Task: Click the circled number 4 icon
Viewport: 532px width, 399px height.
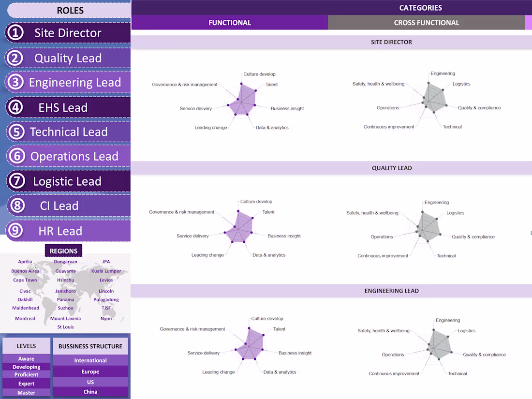Action: (15, 107)
